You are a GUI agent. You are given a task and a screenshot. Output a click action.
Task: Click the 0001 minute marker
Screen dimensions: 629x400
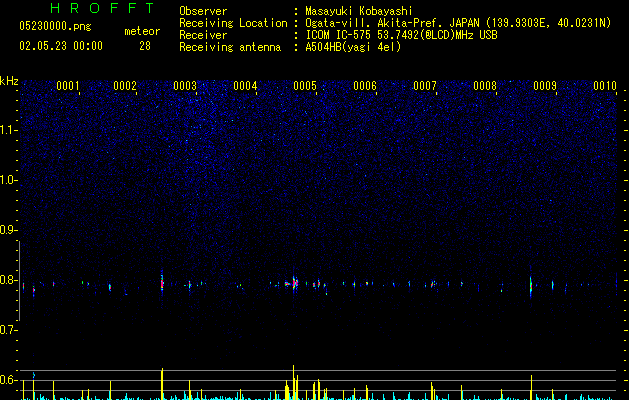[x=68, y=86]
